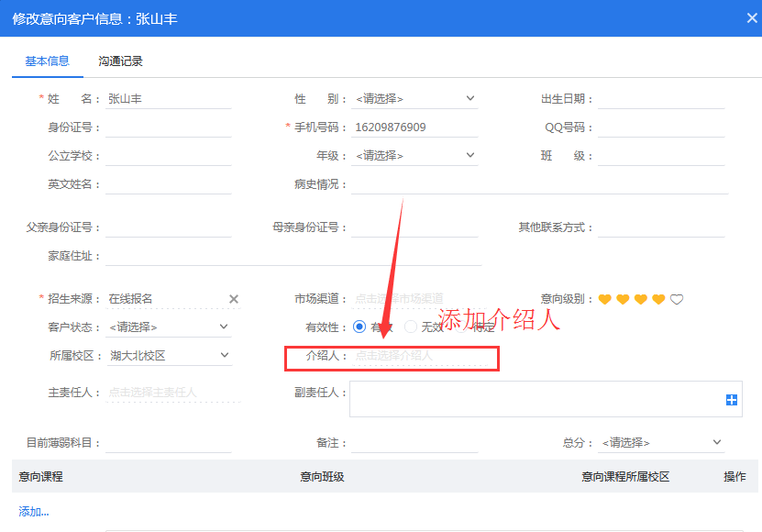Click the 手机号码 field with 16209876909
The image size is (762, 532).
coord(414,127)
